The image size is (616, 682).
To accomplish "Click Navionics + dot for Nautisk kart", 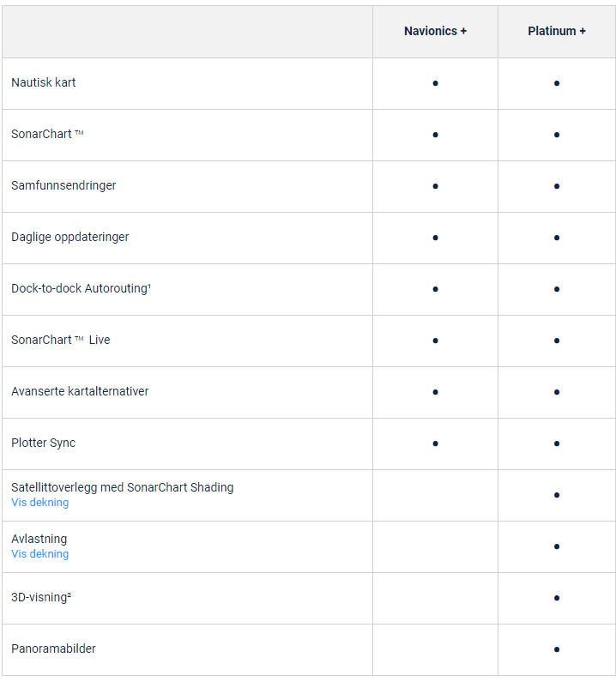I will tap(436, 83).
